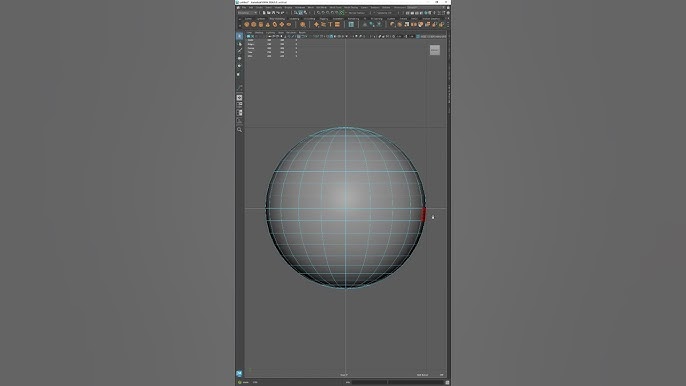Switch to the Rigging shelf tab
Screen dimensions: 686x386
coord(324,19)
